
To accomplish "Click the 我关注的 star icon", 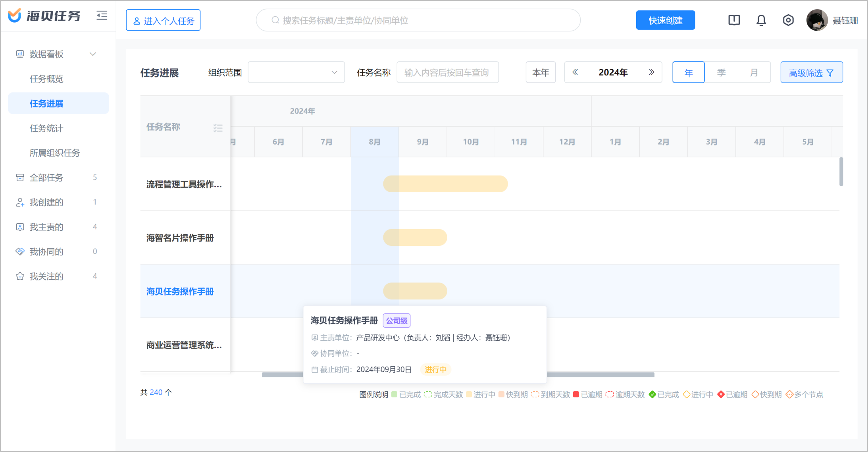I will (20, 276).
